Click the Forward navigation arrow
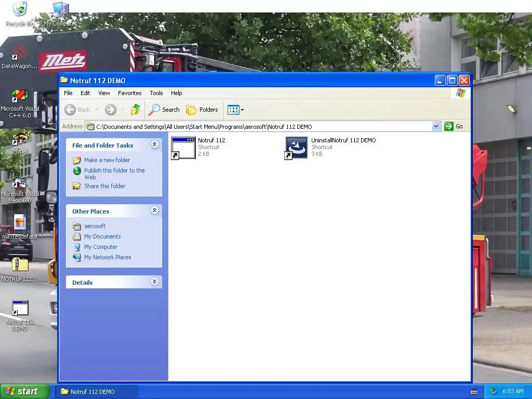 pyautogui.click(x=111, y=110)
